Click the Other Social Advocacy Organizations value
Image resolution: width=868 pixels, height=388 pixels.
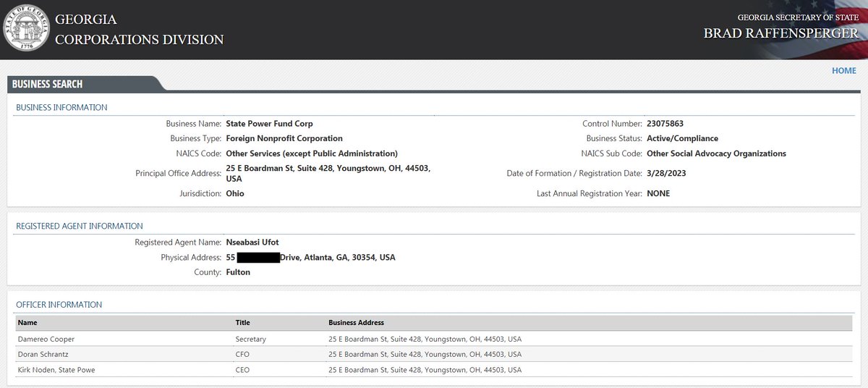[x=716, y=153]
